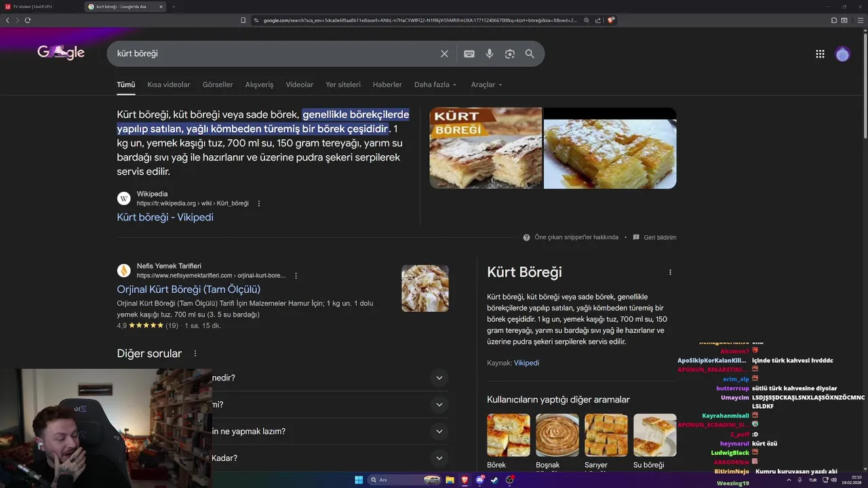Viewport: 868px width, 488px height.
Task: Open the Nefis Yemek Tarifleri recipe thumbnail
Action: [x=425, y=288]
